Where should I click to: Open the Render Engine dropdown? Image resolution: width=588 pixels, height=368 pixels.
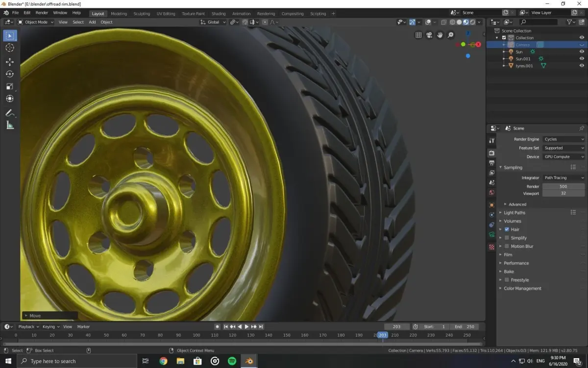pos(563,139)
